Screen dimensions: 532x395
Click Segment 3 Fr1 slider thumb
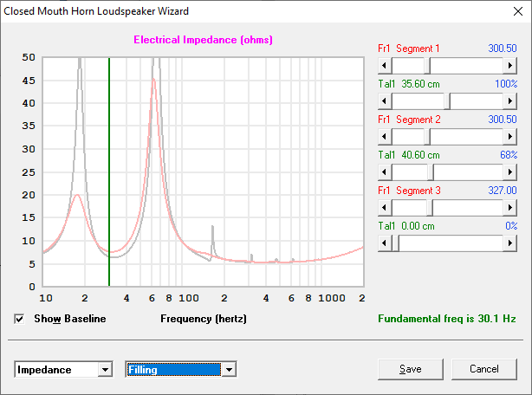[x=430, y=208]
